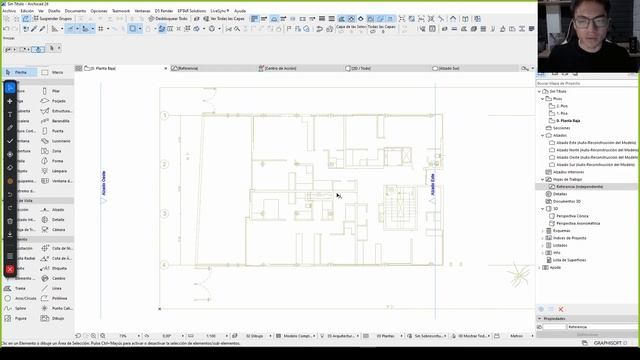The image size is (640, 360).
Task: Click the undo arrow in main toolbar
Action: (6, 29)
